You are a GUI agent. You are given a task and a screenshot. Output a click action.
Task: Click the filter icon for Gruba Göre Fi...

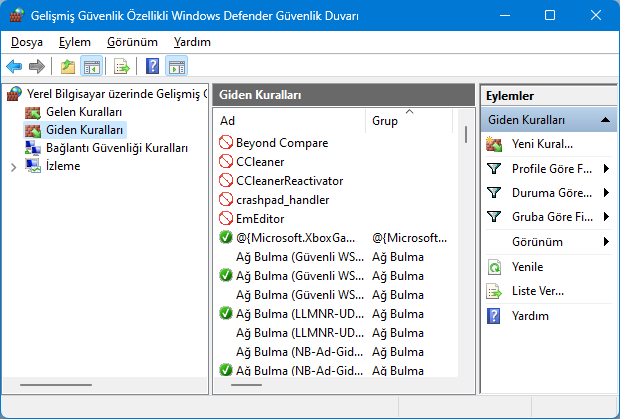494,217
